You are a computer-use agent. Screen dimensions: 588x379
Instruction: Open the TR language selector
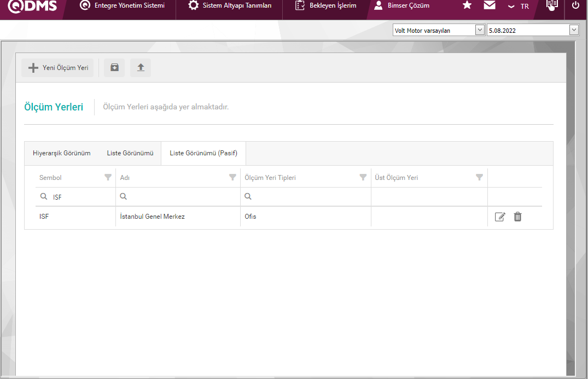519,6
